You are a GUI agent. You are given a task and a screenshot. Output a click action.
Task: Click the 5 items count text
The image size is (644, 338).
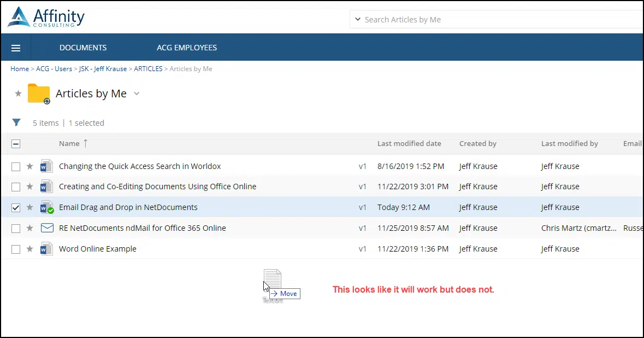45,123
